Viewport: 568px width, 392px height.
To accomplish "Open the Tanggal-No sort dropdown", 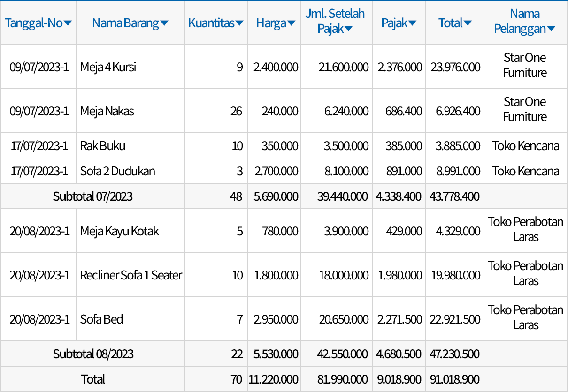I will [x=68, y=23].
